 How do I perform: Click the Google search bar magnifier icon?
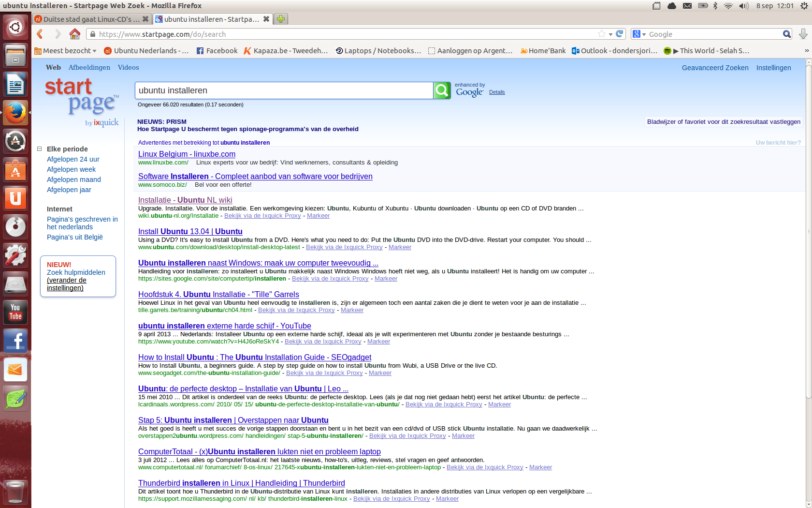tap(787, 34)
